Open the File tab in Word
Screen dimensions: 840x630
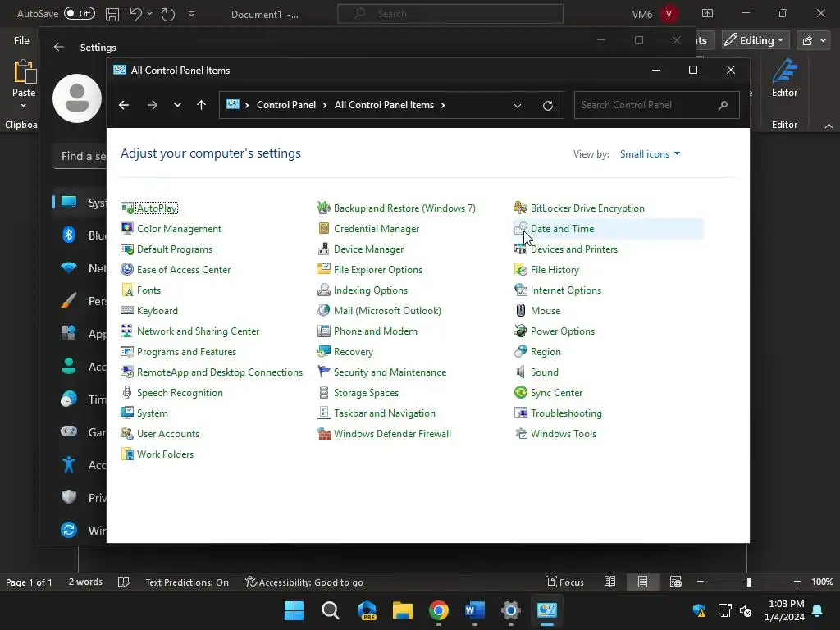pos(21,40)
